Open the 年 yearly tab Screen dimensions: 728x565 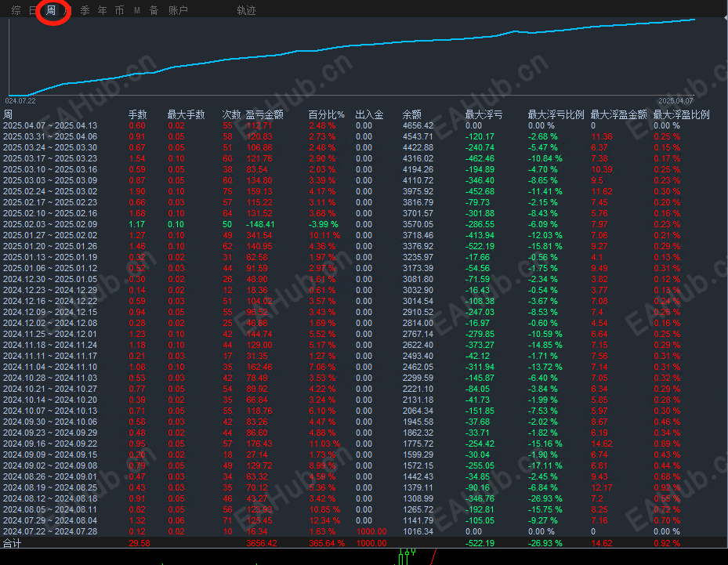102,10
